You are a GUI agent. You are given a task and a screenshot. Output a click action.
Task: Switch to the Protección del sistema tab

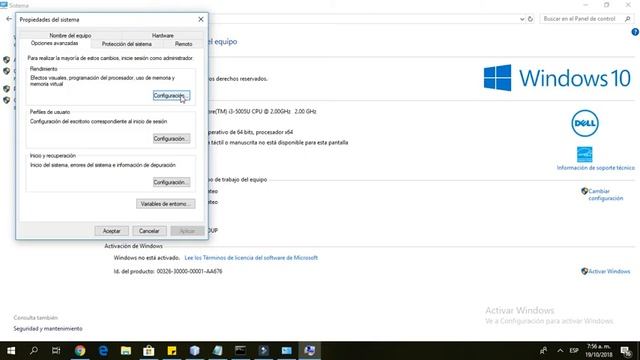[x=127, y=44]
